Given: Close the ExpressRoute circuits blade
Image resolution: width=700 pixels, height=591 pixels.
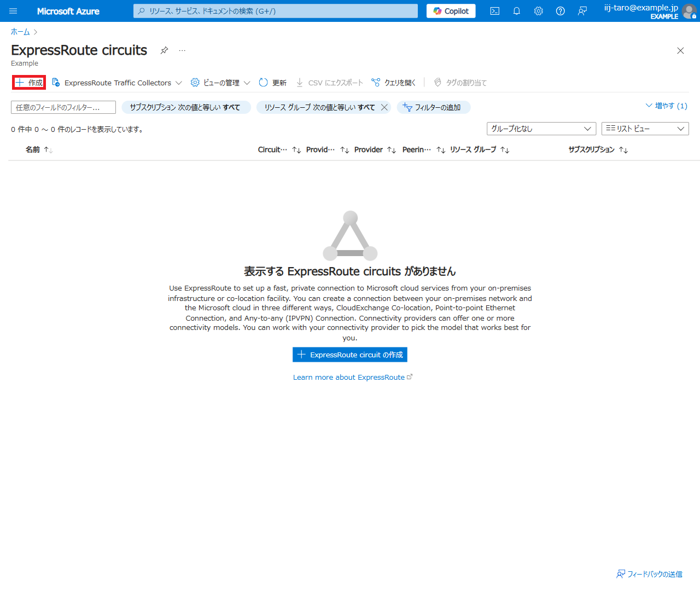Looking at the screenshot, I should (x=680, y=50).
